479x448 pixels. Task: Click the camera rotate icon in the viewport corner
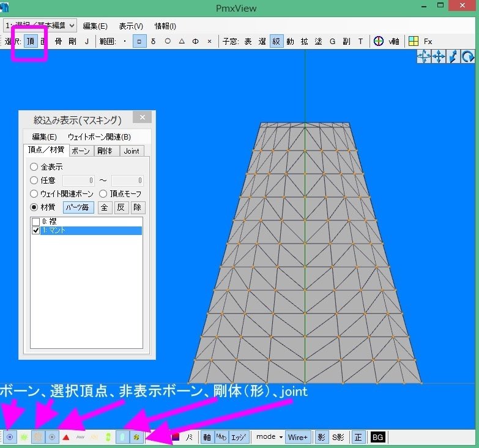424,56
